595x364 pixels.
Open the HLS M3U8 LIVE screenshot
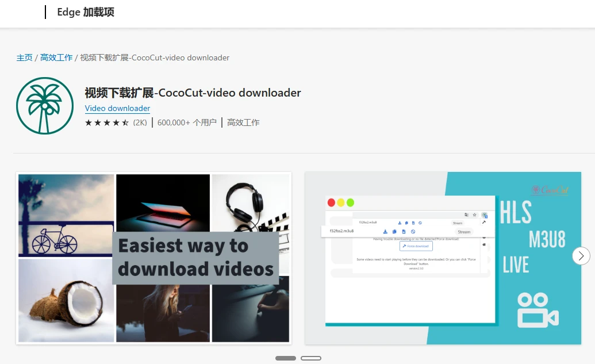443,258
